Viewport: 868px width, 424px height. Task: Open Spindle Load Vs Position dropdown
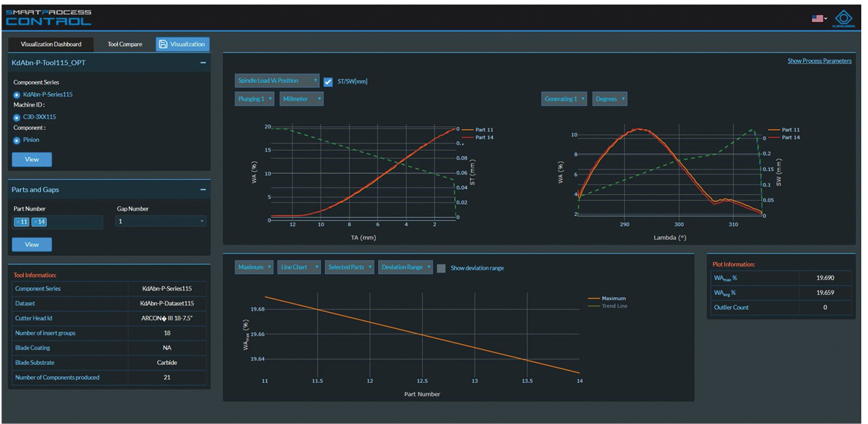point(277,81)
